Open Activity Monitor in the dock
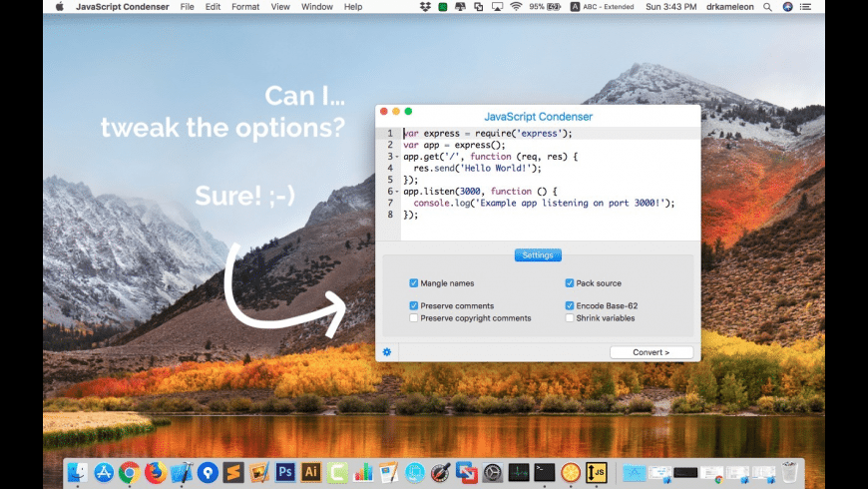This screenshot has width=868, height=489. point(519,472)
